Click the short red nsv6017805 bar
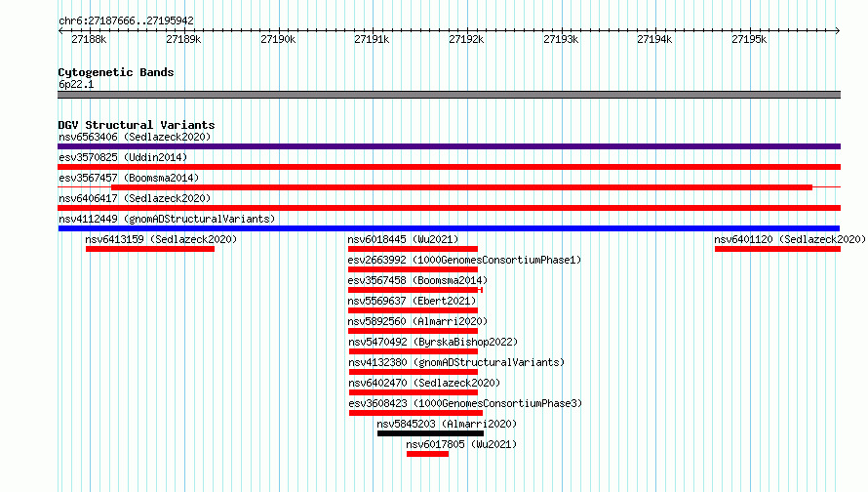Image resolution: width=868 pixels, height=492 pixels. 427,454
